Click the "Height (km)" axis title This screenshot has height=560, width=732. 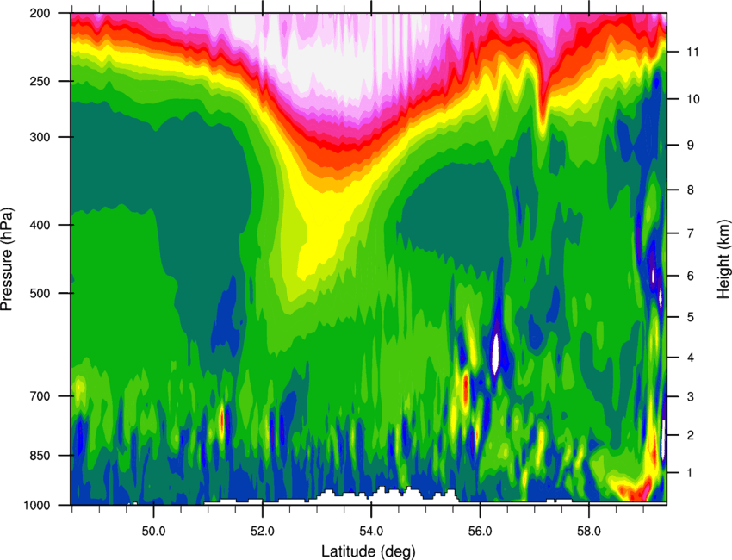pos(723,259)
